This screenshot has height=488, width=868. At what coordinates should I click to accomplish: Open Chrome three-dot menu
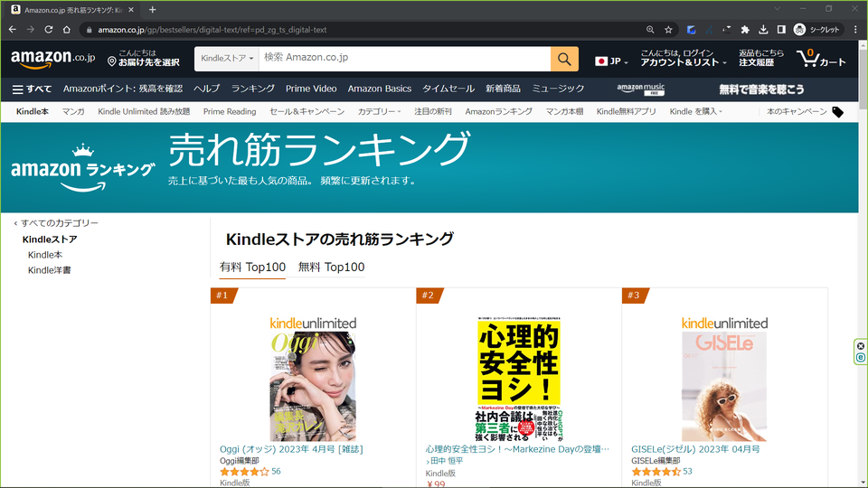(x=855, y=29)
